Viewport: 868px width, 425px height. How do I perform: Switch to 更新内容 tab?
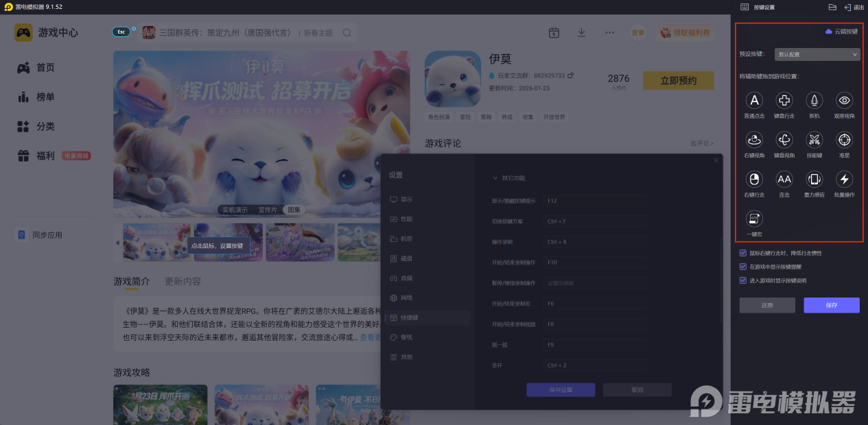[183, 282]
